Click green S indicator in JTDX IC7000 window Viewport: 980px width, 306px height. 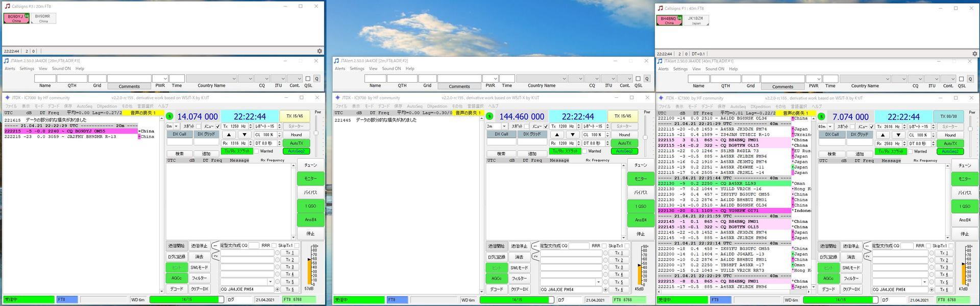click(169, 116)
